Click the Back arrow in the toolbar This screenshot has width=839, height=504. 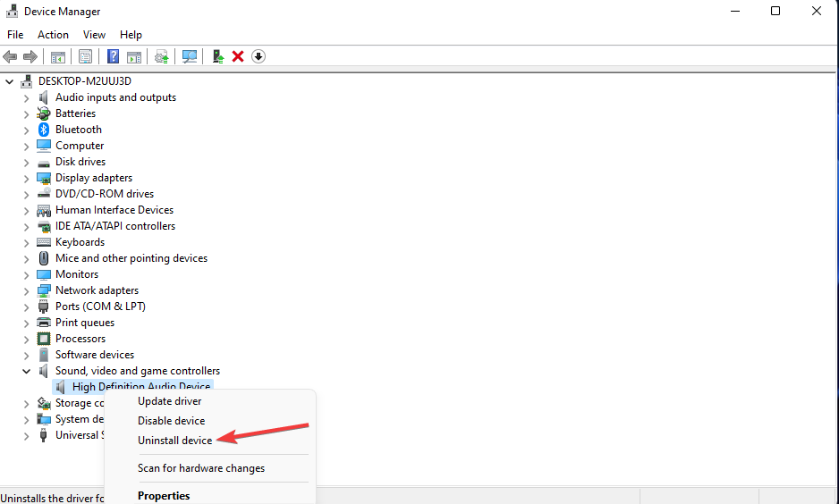pos(10,56)
